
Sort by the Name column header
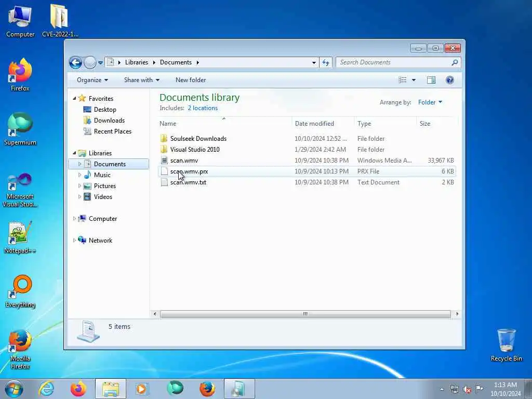(x=224, y=124)
